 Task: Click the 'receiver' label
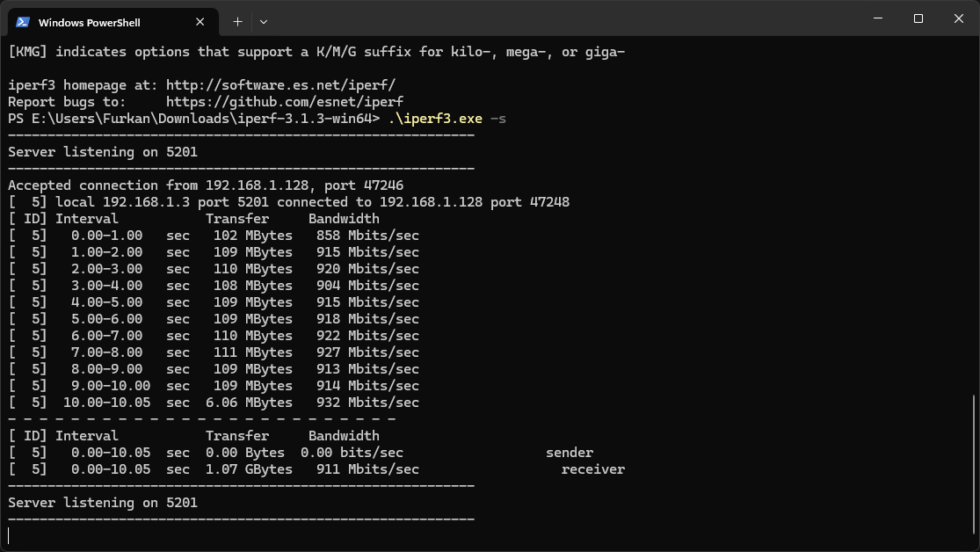point(593,469)
